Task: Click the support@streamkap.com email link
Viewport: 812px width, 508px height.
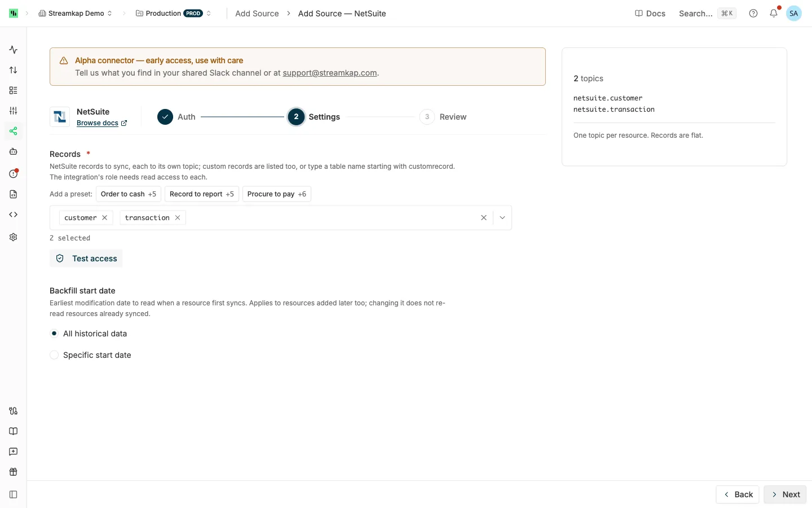Action: 330,73
